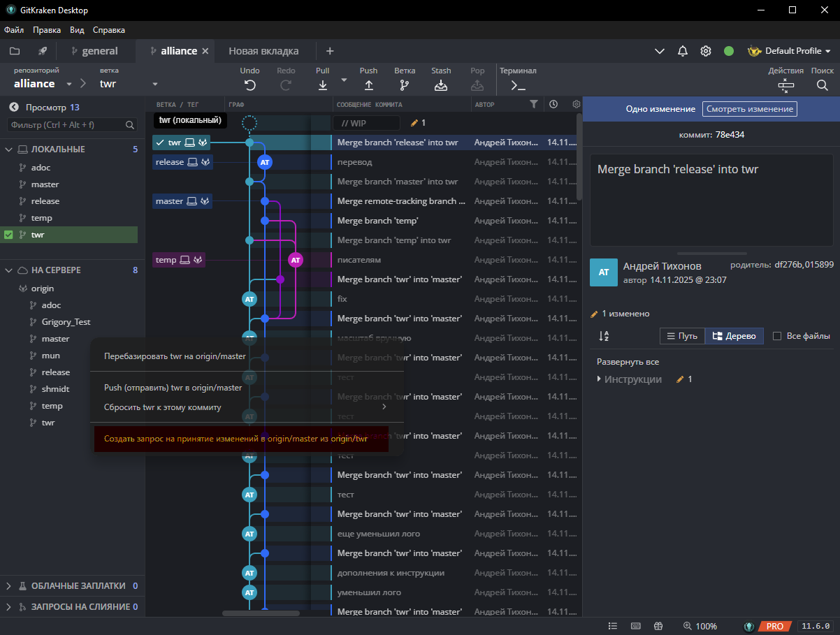Open the Терминал with the terminal icon
Viewport: 840px width, 635px height.
coord(516,85)
